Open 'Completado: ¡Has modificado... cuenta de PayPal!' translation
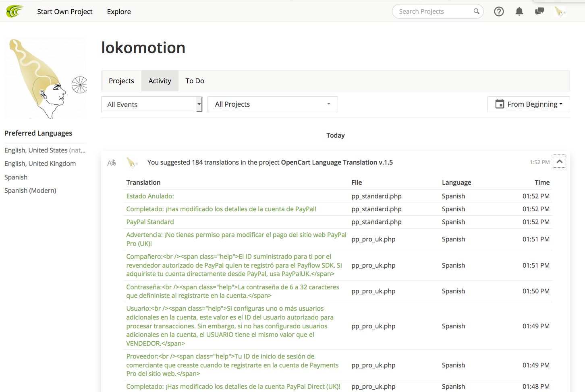585x392 pixels. tap(221, 209)
